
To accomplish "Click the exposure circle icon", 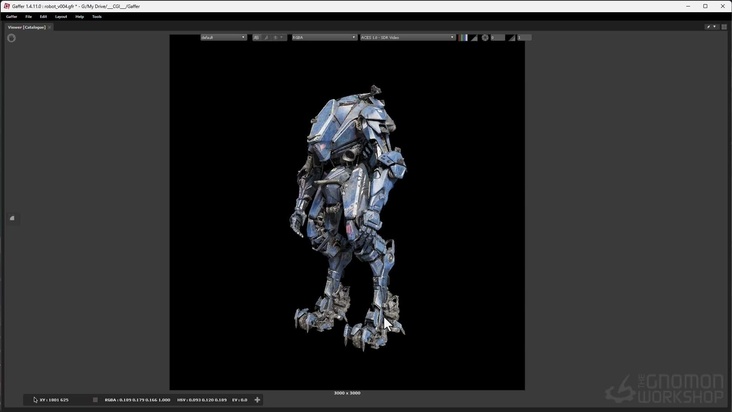I will point(485,37).
